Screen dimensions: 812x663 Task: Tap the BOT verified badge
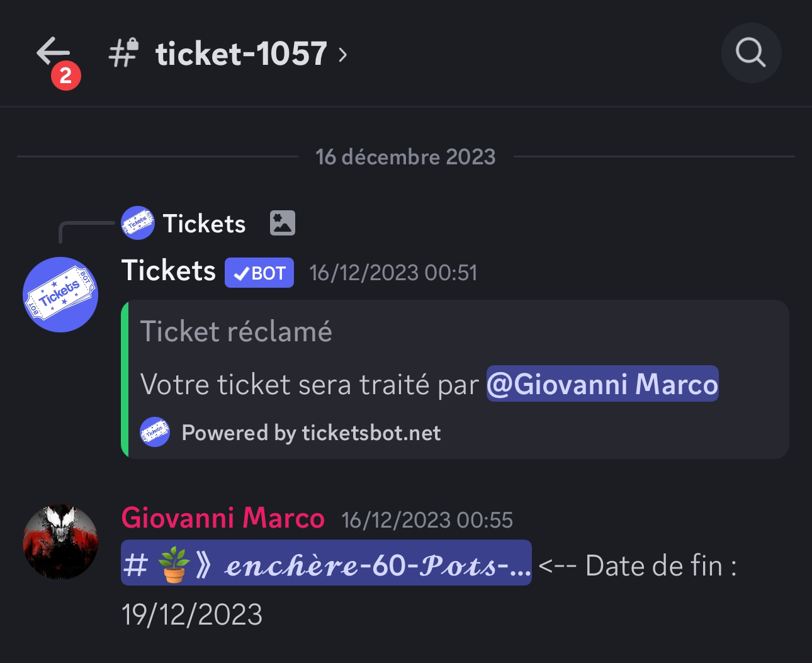[259, 273]
